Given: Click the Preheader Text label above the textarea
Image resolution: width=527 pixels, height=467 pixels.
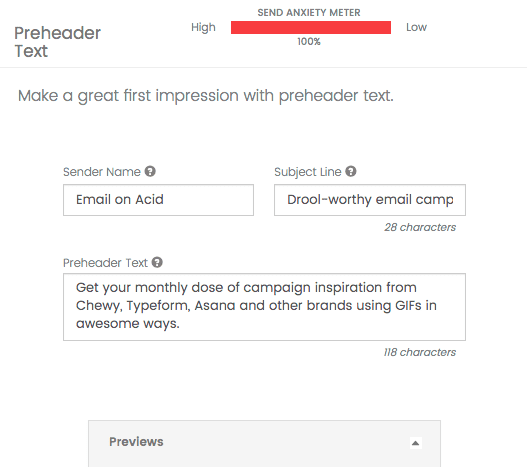Looking at the screenshot, I should point(105,263).
